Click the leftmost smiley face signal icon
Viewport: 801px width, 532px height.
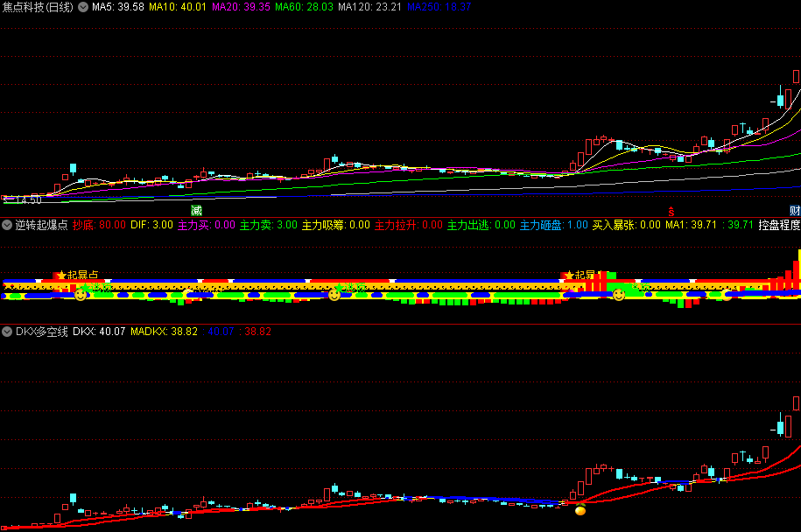(x=81, y=295)
